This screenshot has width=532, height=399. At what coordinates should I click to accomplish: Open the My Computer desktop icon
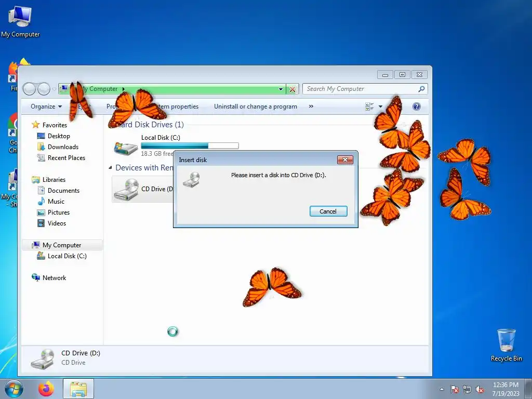[20, 21]
